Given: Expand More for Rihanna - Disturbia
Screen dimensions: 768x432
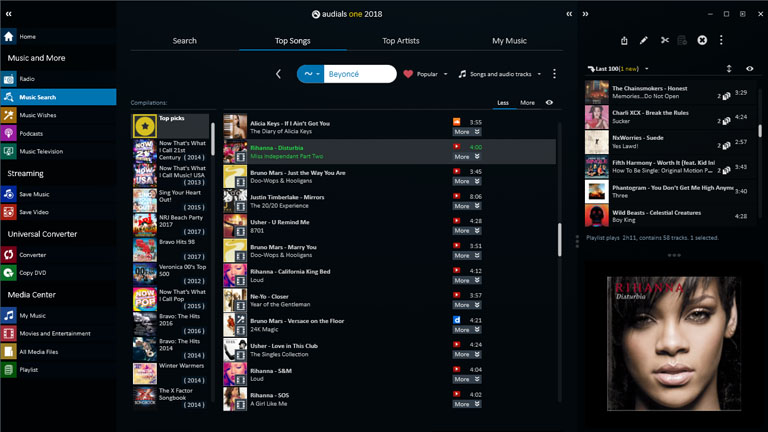Looking at the screenshot, I should coord(466,157).
